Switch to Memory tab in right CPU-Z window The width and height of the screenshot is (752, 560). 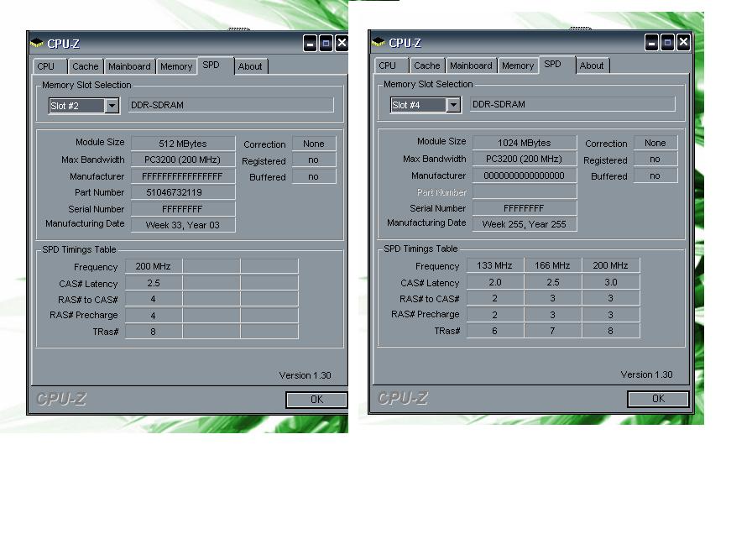pyautogui.click(x=518, y=65)
